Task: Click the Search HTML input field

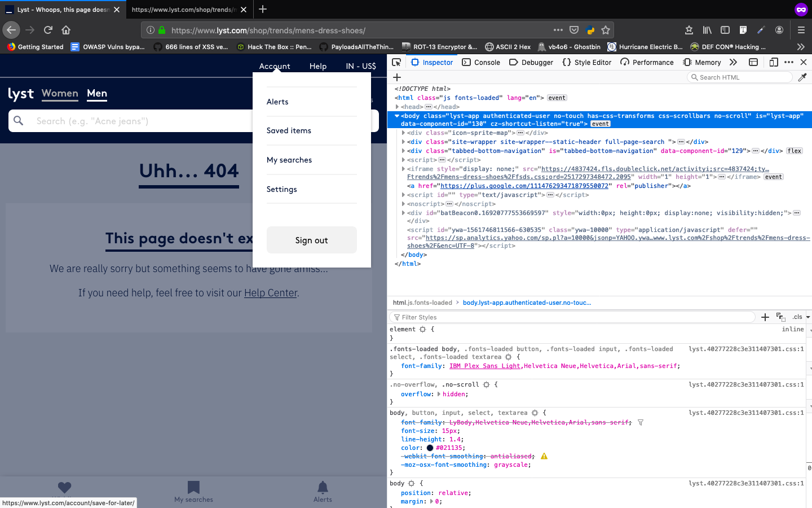Action: tap(739, 77)
